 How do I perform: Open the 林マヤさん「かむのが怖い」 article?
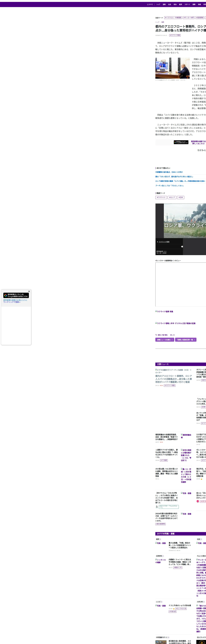click(x=167, y=498)
